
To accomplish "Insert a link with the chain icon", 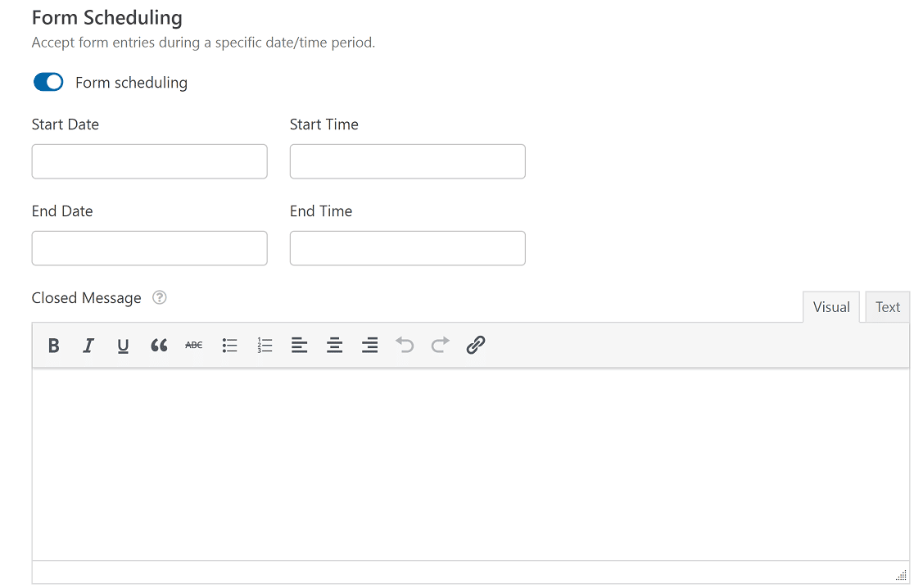I will [x=476, y=346].
